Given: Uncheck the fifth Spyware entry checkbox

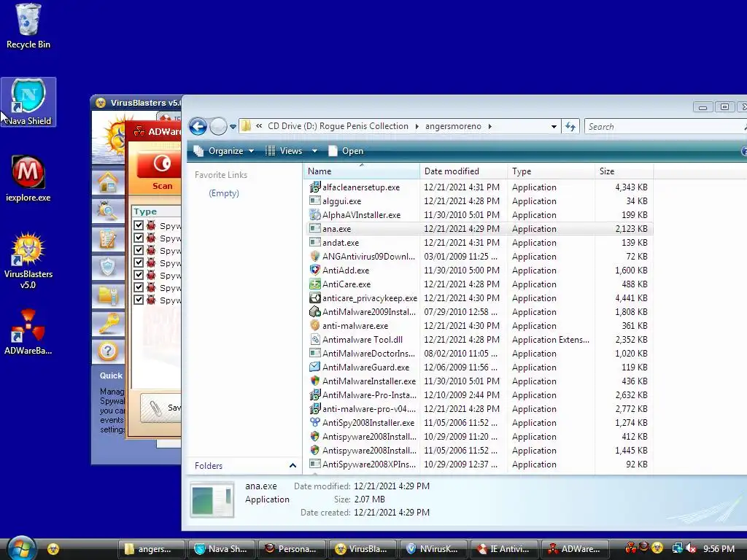Looking at the screenshot, I should click(x=139, y=275).
